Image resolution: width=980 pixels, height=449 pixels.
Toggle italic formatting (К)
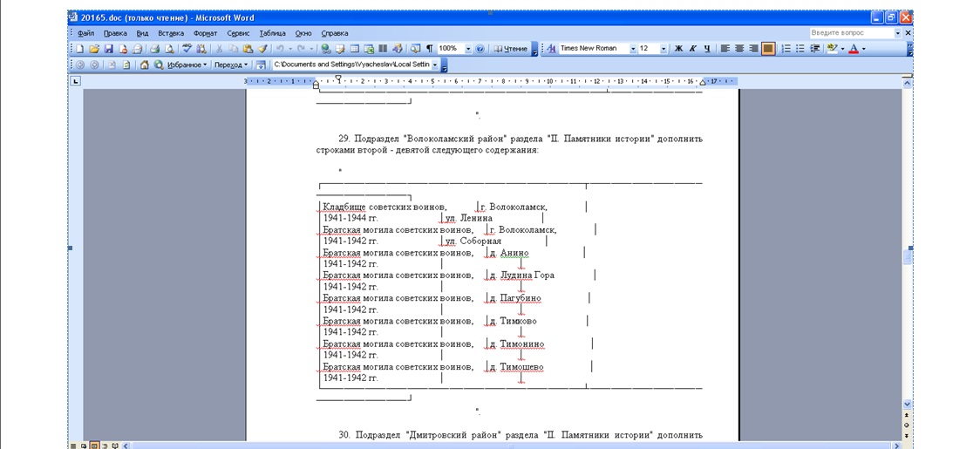click(x=692, y=49)
